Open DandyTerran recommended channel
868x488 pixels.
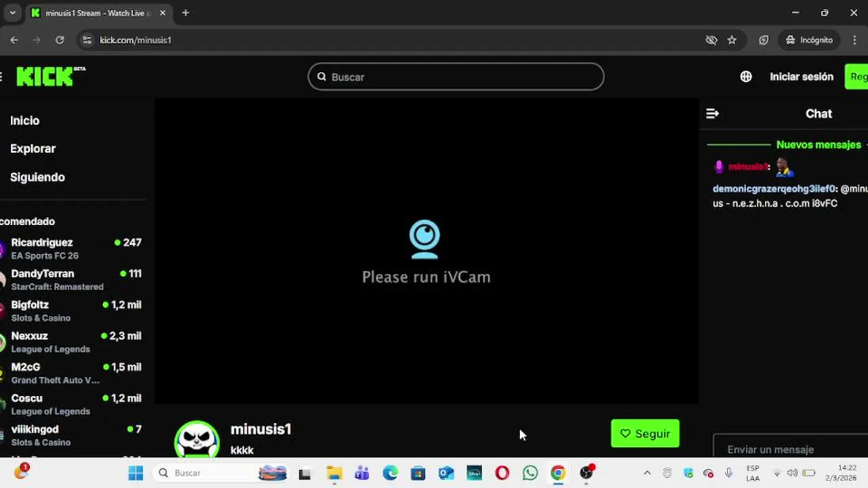click(71, 279)
